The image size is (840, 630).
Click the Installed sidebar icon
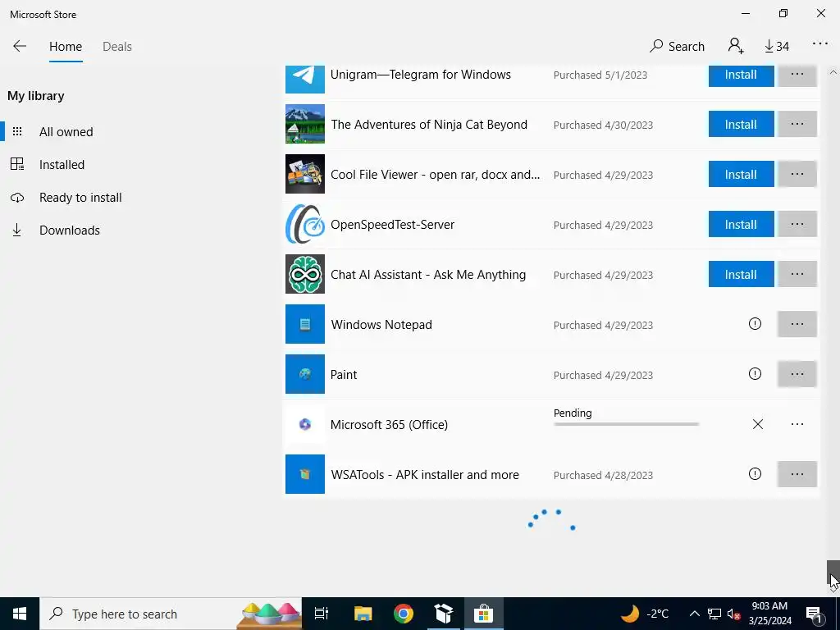point(17,164)
